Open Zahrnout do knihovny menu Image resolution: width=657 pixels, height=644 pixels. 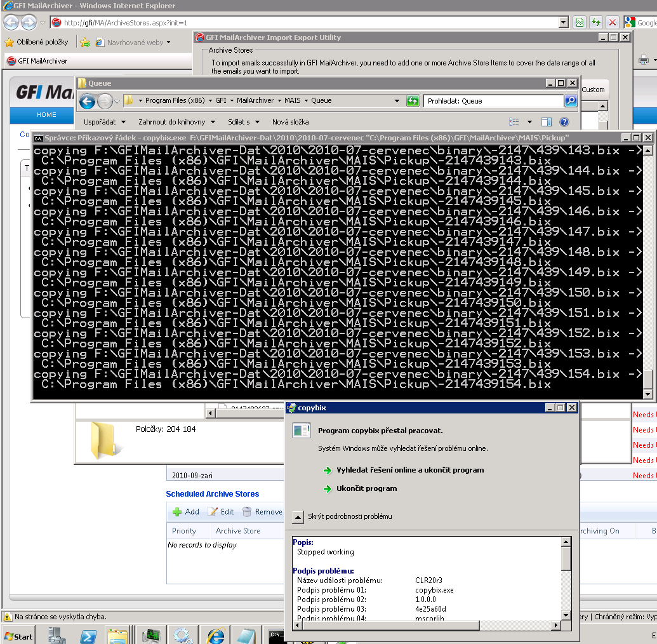point(176,122)
